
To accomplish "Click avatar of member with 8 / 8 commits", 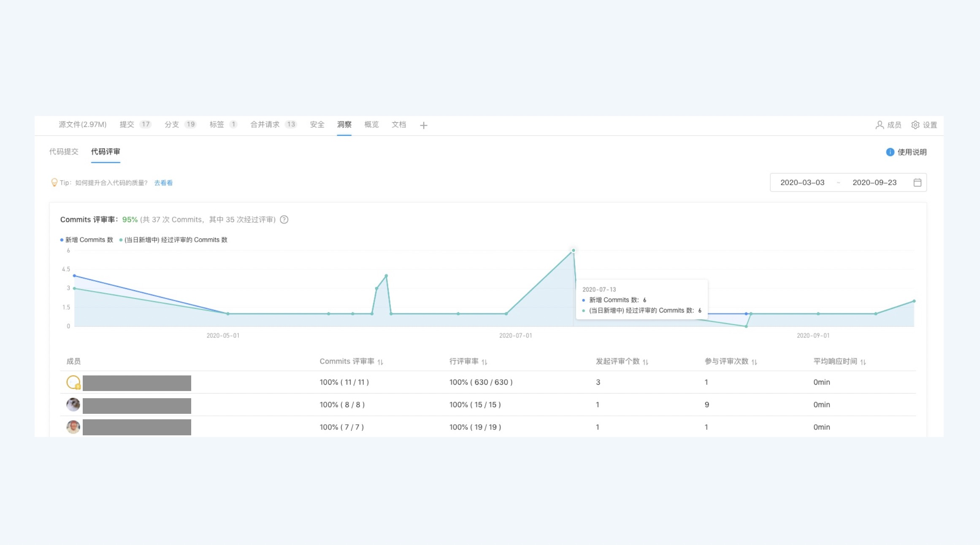I will (73, 405).
